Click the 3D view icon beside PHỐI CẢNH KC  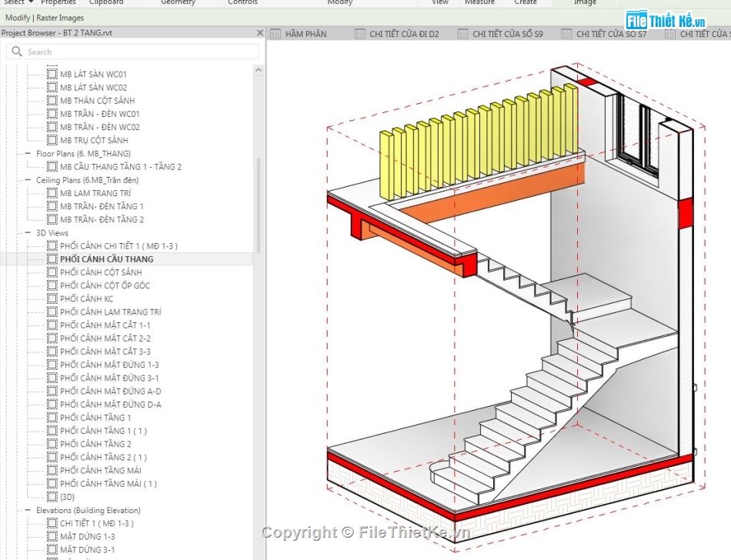click(52, 298)
